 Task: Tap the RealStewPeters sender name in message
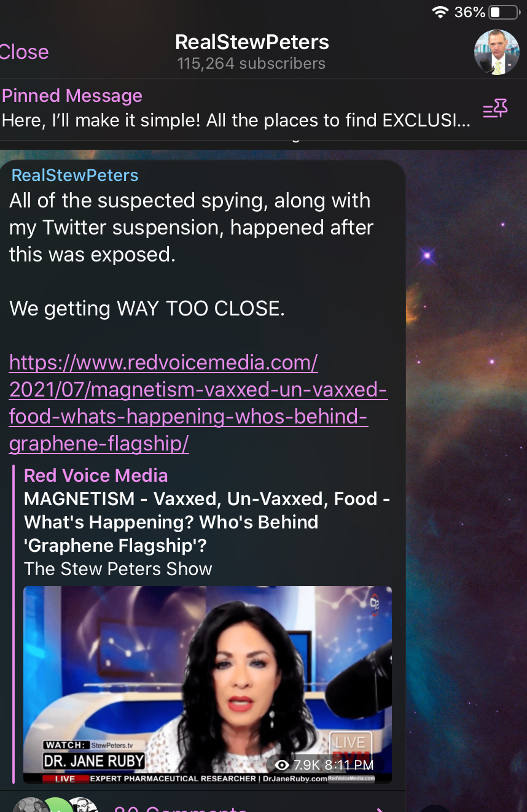click(75, 176)
